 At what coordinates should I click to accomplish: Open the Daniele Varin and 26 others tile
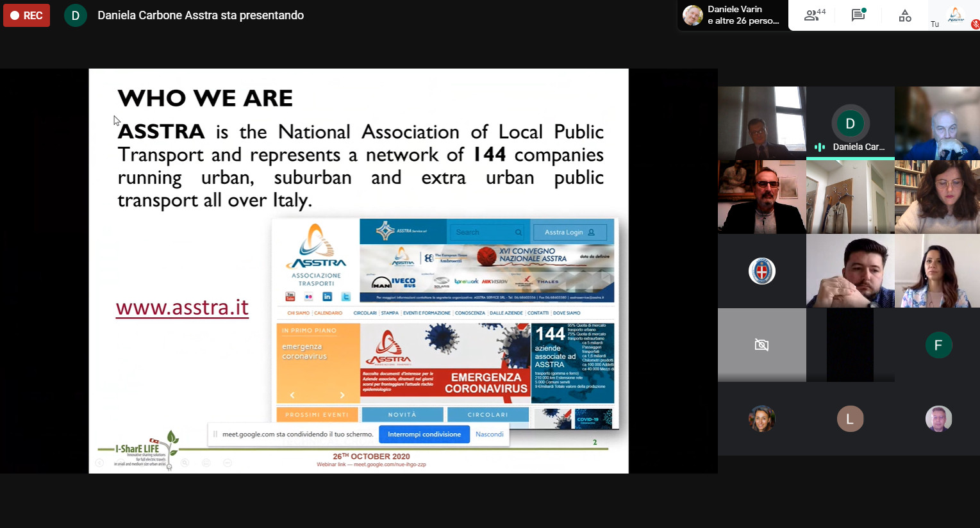(x=733, y=15)
